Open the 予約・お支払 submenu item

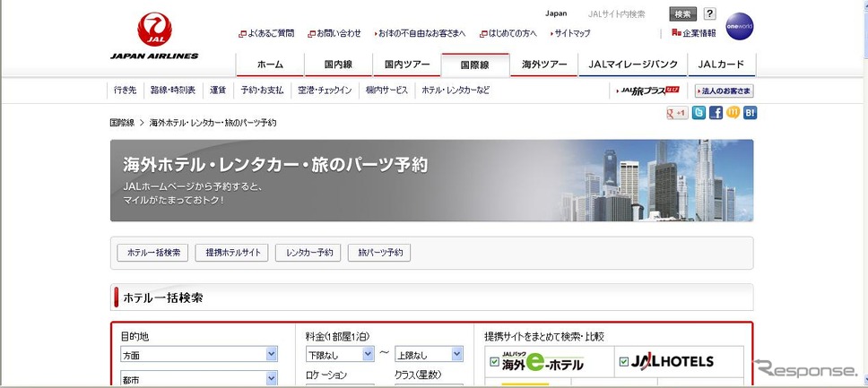[x=262, y=91]
